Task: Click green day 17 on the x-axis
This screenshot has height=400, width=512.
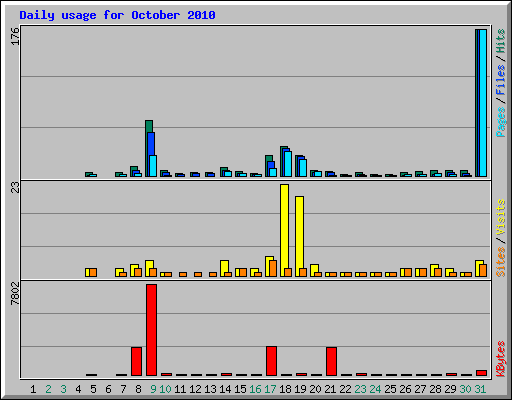Action: pos(270,389)
